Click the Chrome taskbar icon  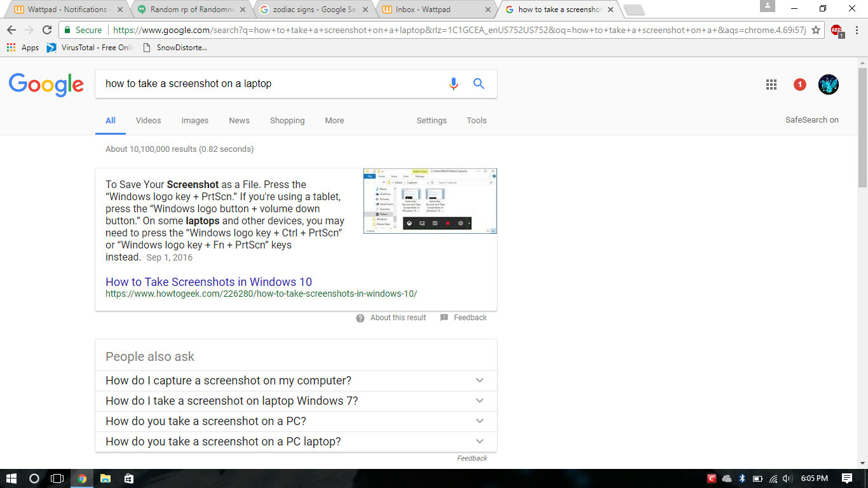[x=81, y=478]
